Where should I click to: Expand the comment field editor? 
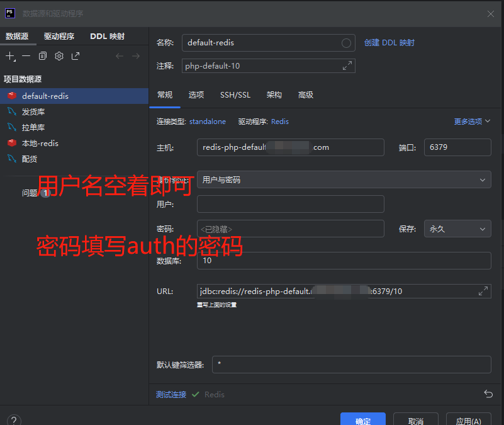coord(347,65)
